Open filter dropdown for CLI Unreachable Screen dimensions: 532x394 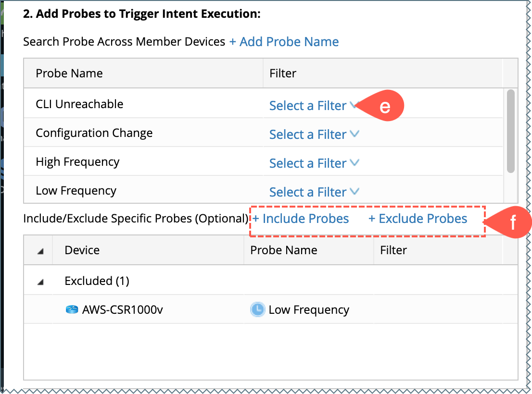click(314, 106)
